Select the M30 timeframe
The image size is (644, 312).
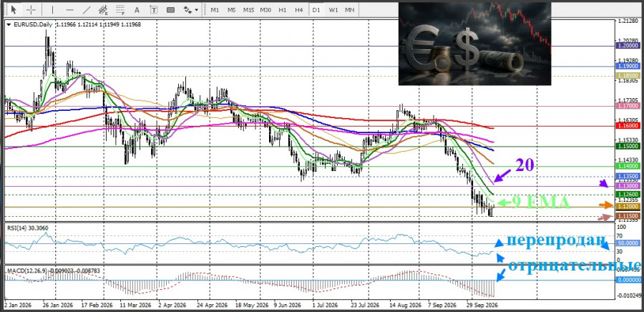coord(265,9)
